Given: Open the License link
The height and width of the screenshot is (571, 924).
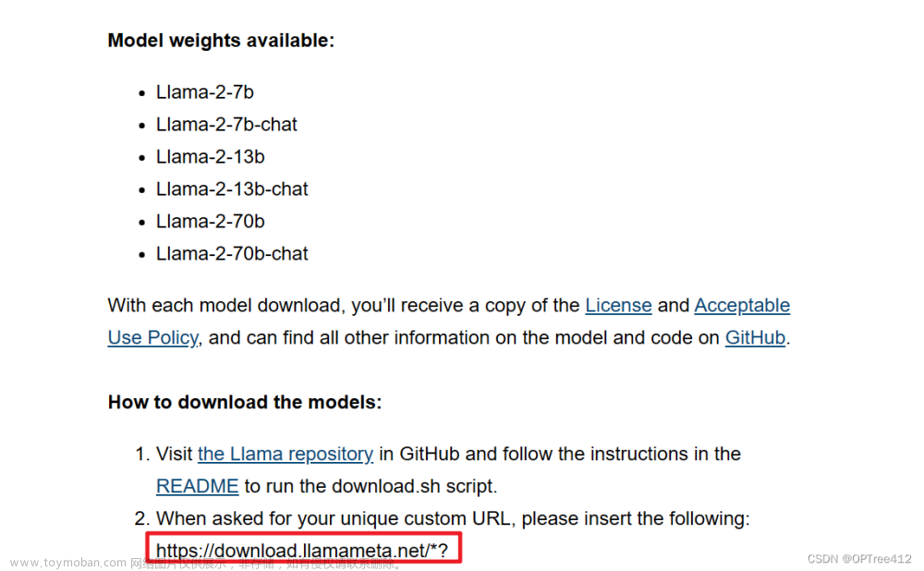Looking at the screenshot, I should [x=618, y=305].
